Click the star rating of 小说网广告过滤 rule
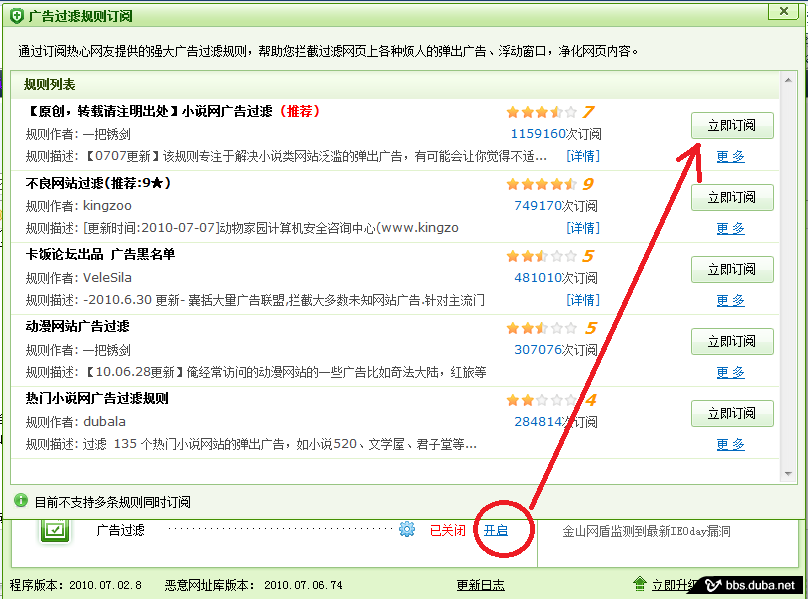This screenshot has width=808, height=599. click(x=541, y=112)
